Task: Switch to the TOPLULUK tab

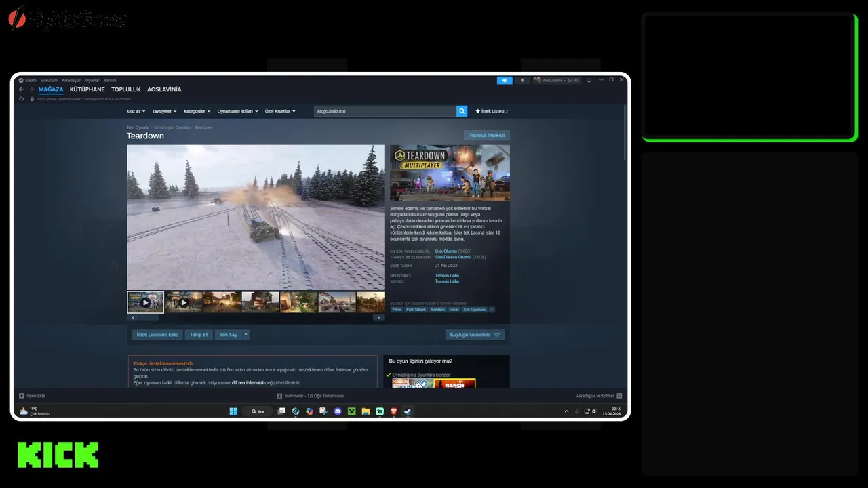Action: (x=126, y=89)
